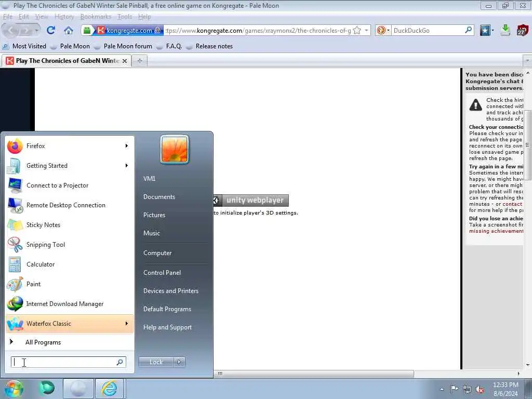Image resolution: width=532 pixels, height=399 pixels.
Task: Open Control Panel
Action: point(162,272)
